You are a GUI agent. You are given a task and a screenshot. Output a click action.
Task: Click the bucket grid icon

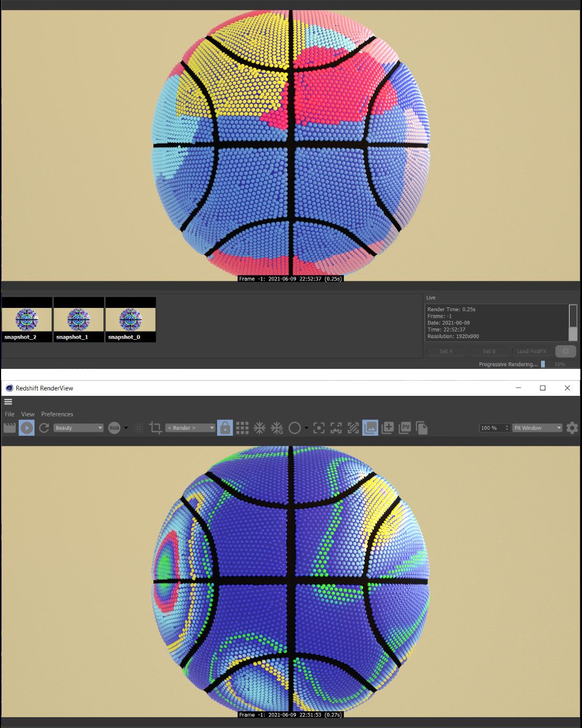click(x=242, y=428)
